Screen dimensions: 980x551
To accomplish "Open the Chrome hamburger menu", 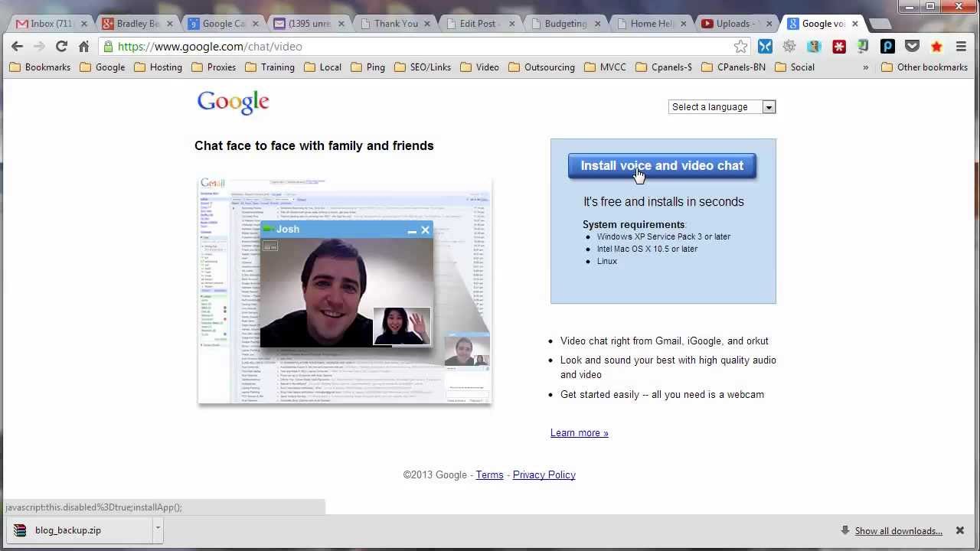I will coord(961,47).
